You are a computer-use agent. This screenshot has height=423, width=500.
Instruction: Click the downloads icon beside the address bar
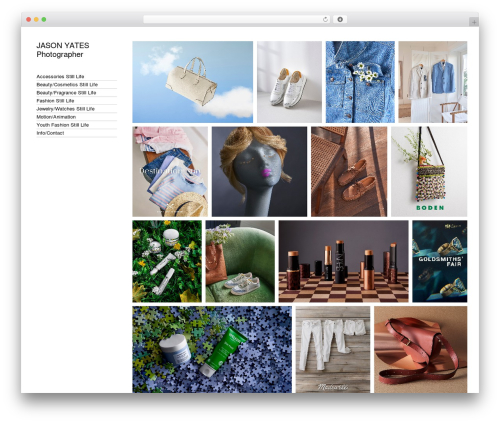click(x=340, y=20)
